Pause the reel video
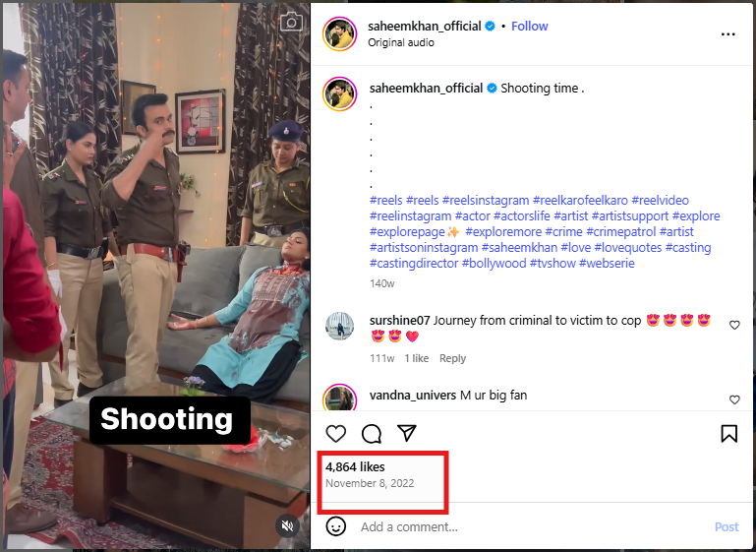 pos(156,276)
